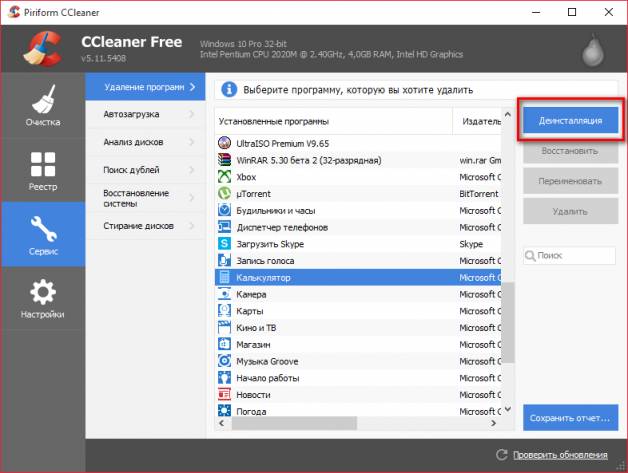
Task: Click the Погода sun icon
Action: (224, 411)
